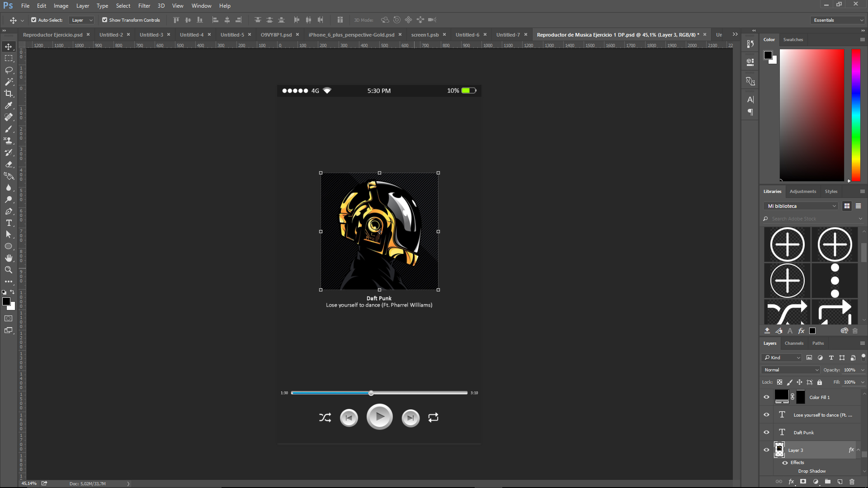Screen dimensions: 868x488
Task: Delete layer with trash icon
Action: tap(852, 482)
